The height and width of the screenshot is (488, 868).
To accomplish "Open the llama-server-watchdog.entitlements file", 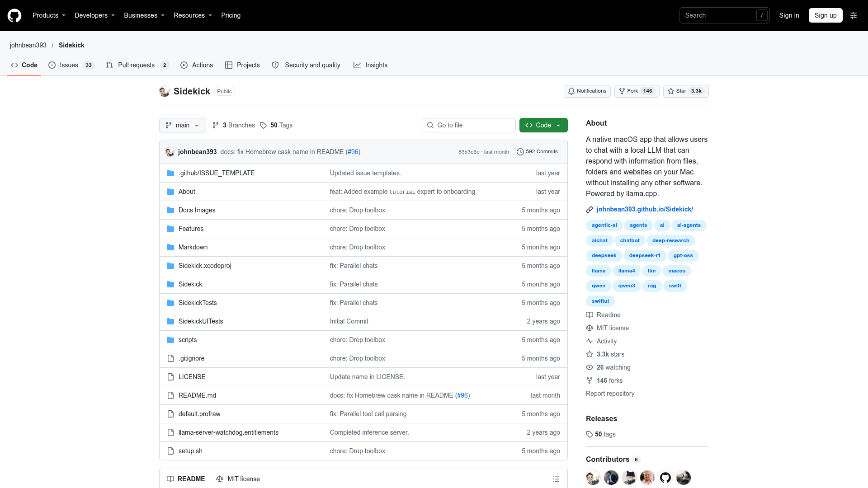I will point(228,432).
